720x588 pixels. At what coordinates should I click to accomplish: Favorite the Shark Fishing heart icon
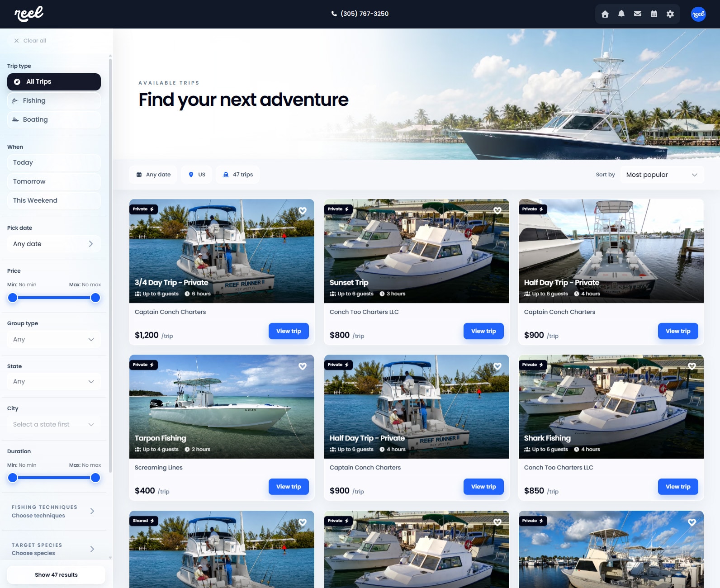(x=692, y=366)
